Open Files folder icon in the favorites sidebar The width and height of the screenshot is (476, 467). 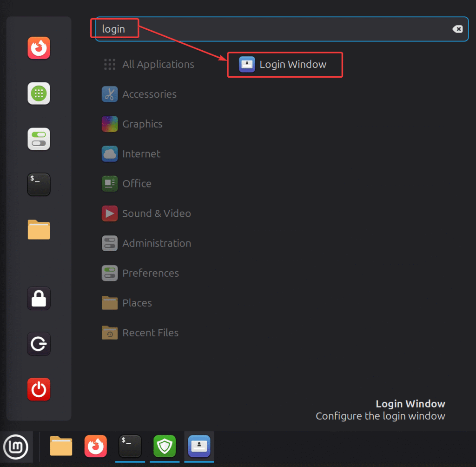(x=39, y=230)
